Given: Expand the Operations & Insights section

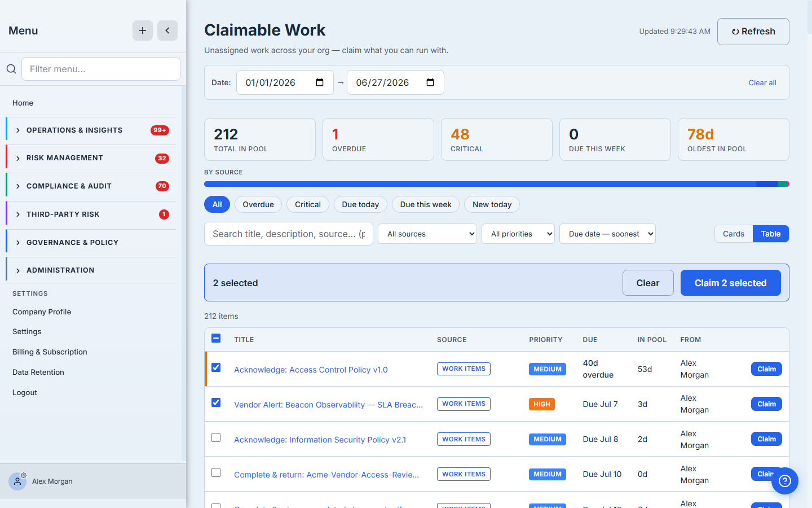Looking at the screenshot, I should tap(91, 130).
